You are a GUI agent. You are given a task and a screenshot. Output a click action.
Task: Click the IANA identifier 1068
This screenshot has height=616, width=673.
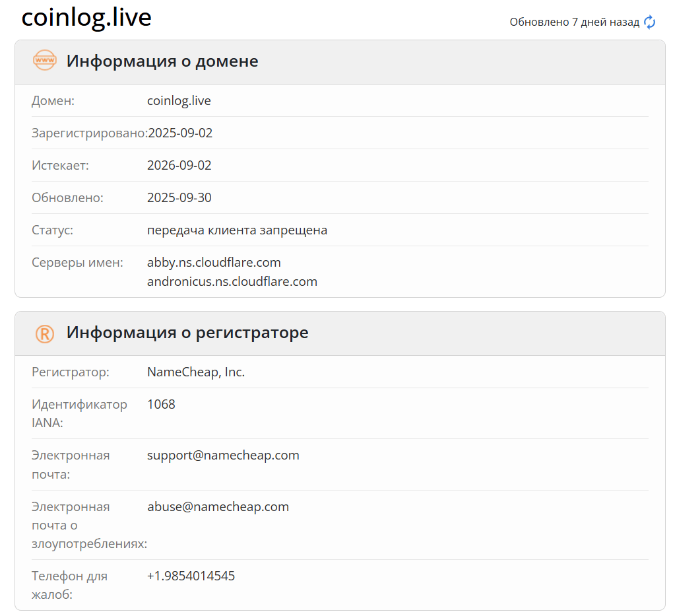[161, 404]
